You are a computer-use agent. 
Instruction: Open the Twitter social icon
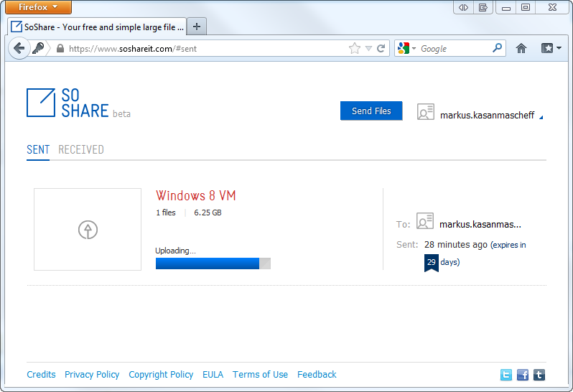pos(506,375)
